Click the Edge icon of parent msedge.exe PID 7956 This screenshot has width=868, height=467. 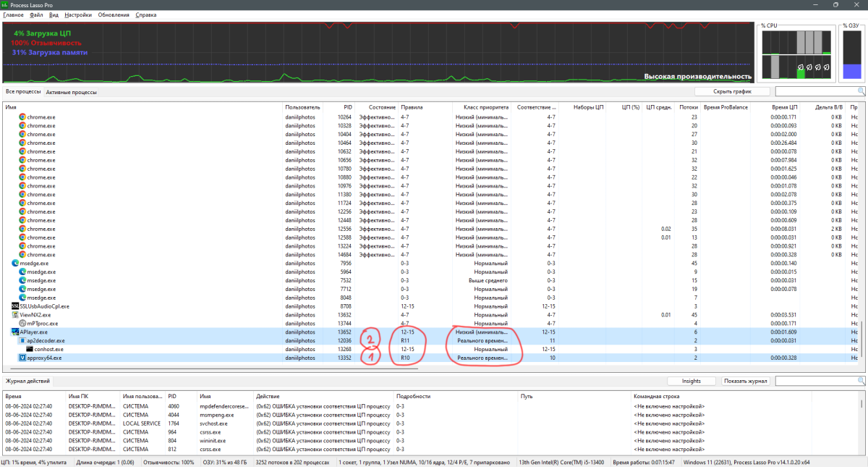pyautogui.click(x=15, y=263)
